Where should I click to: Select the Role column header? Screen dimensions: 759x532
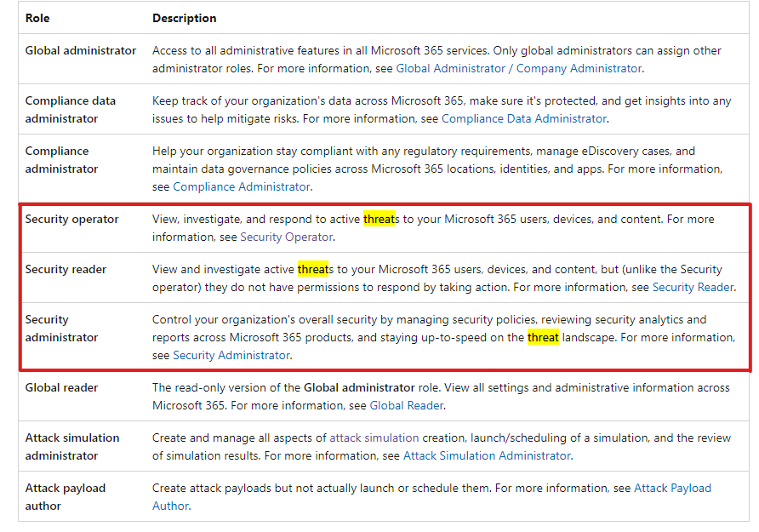click(36, 17)
